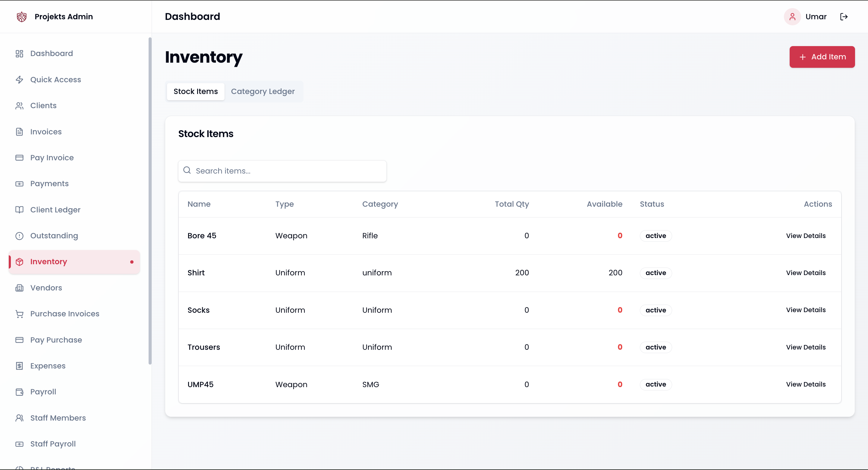View Details for UMP45
The height and width of the screenshot is (470, 868).
pos(806,384)
